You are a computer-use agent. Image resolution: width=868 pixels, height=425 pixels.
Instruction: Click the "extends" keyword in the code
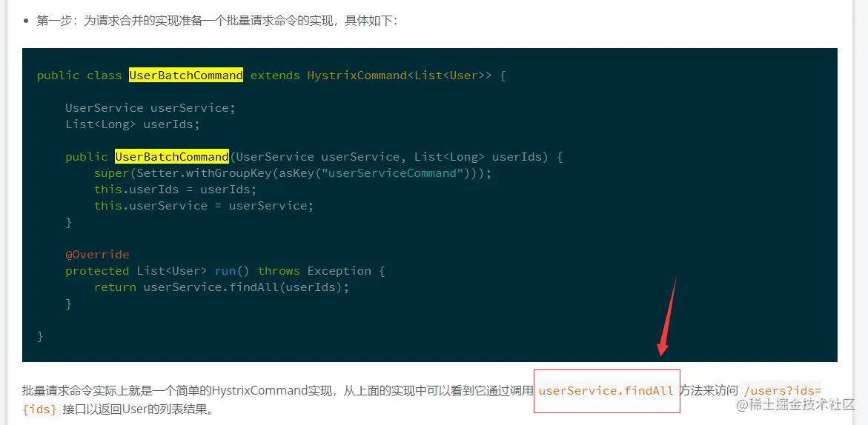pos(275,76)
